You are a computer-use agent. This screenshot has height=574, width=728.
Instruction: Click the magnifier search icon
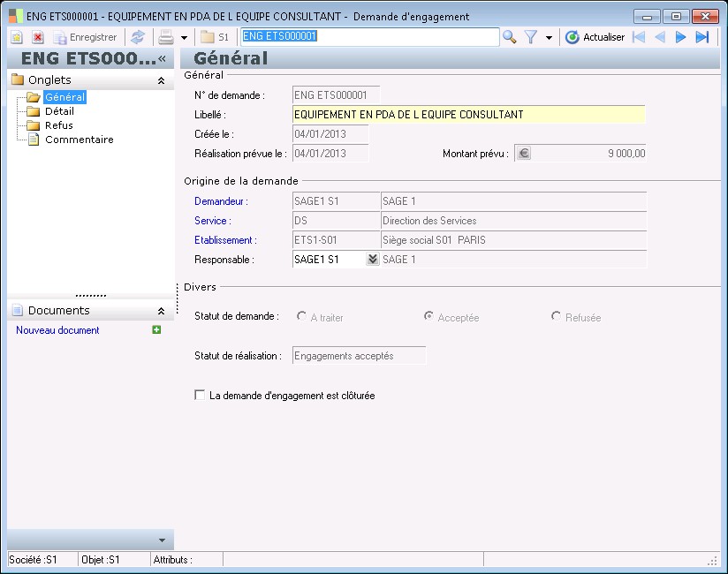[x=510, y=37]
